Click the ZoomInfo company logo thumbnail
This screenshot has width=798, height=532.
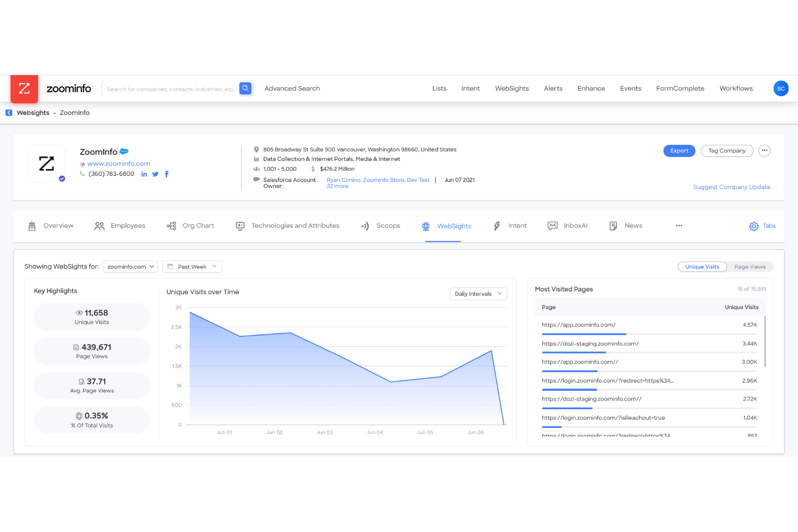point(46,163)
